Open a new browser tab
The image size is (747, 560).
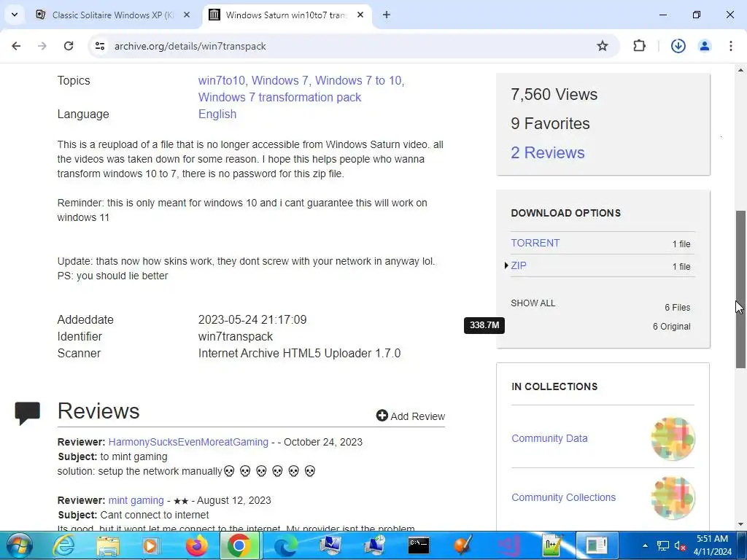click(387, 15)
